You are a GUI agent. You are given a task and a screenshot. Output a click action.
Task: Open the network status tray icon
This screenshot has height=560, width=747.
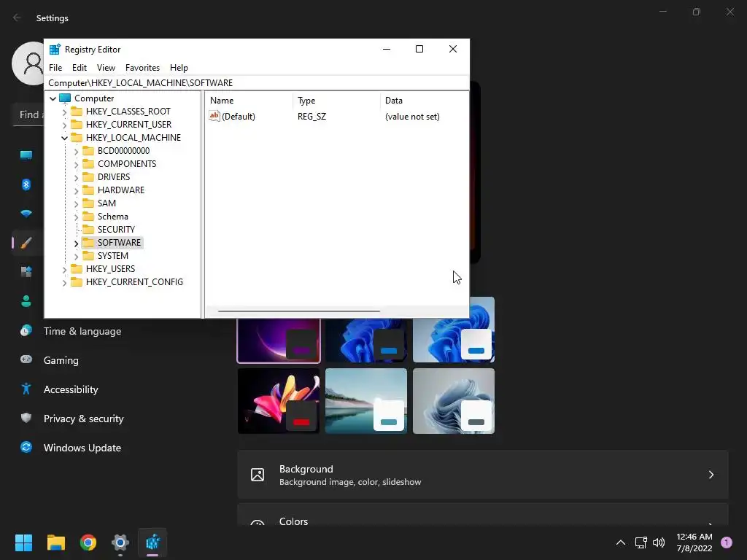(640, 542)
